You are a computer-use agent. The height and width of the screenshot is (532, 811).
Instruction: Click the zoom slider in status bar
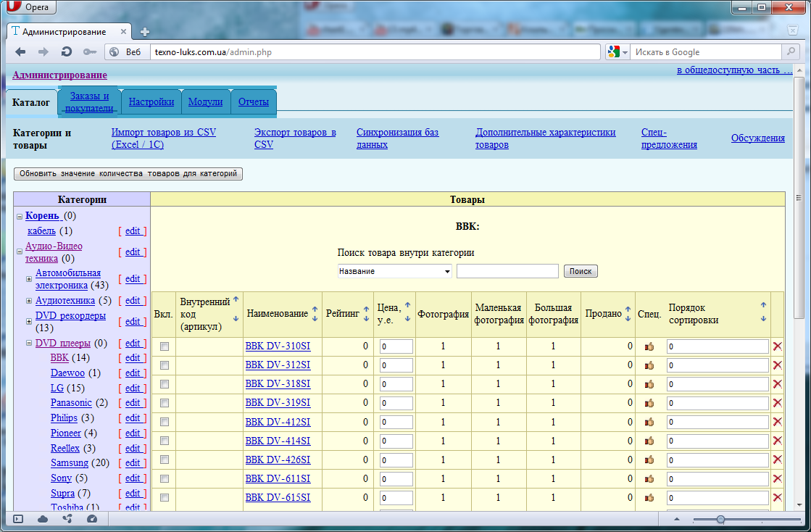pos(720,519)
